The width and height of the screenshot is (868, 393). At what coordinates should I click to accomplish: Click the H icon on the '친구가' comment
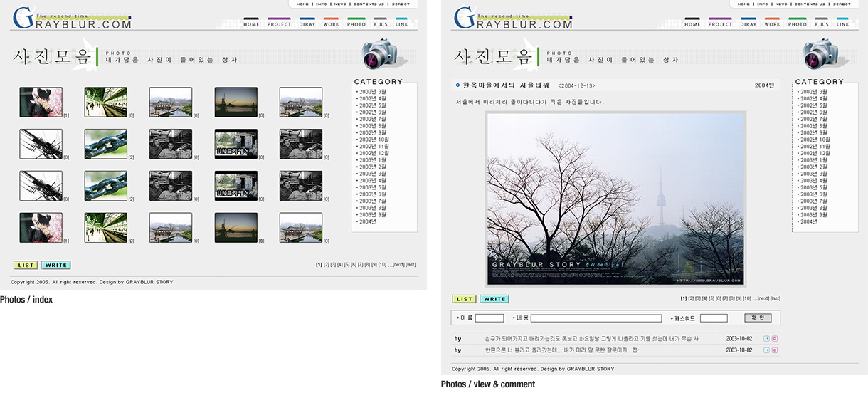click(766, 339)
